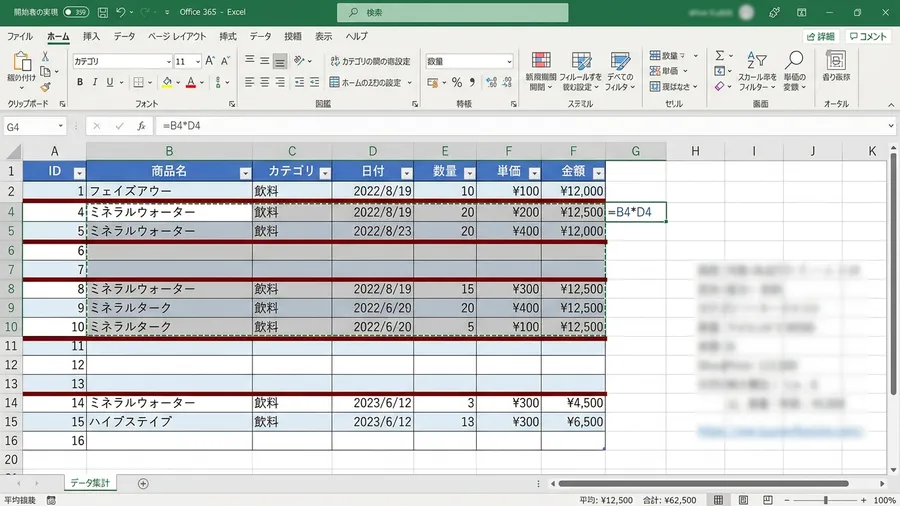900x506 pixels.
Task: Open Find and Select magnifier icon
Action: 794,60
